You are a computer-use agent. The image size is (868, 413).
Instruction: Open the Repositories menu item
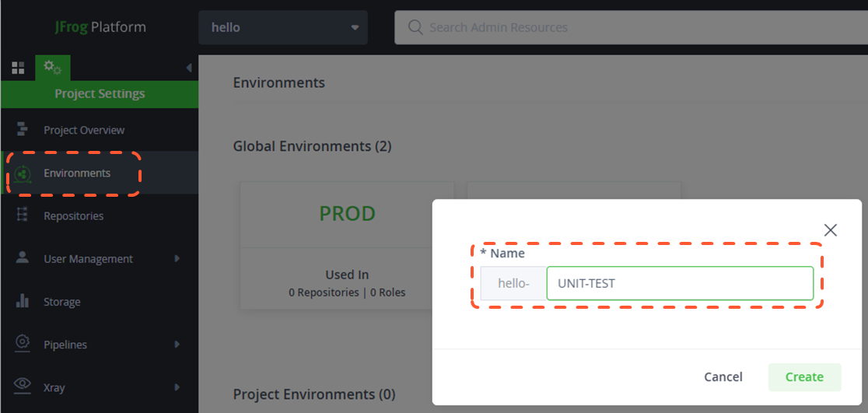coord(73,215)
